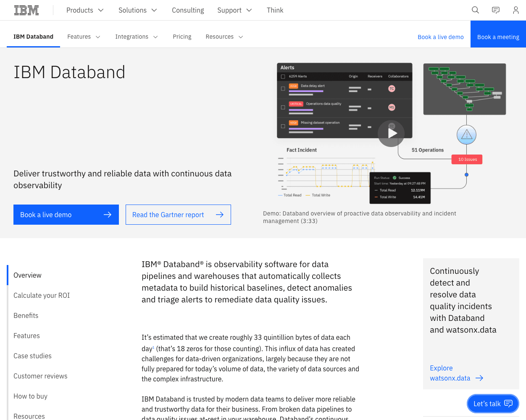Viewport: 526px width, 420px height.
Task: Jump to Case studies section
Action: click(x=32, y=356)
